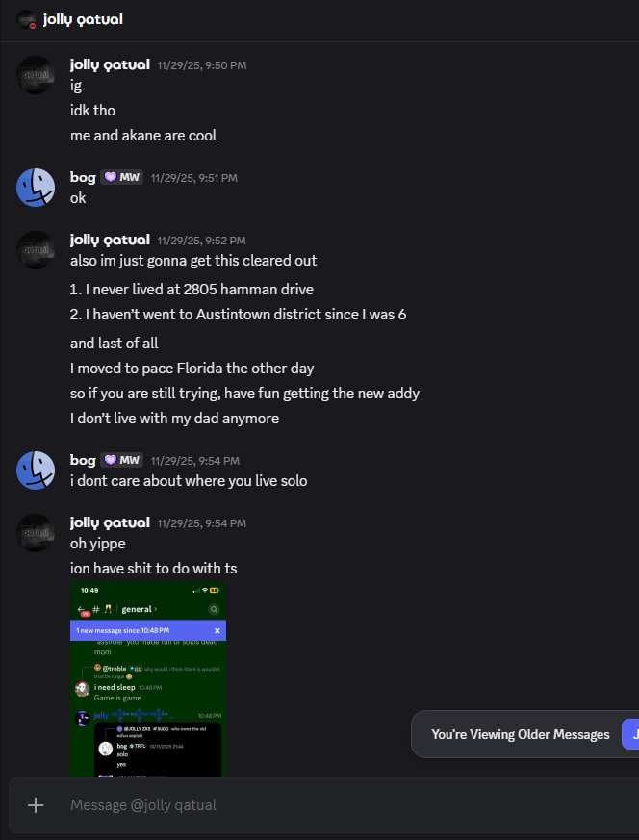Image resolution: width=639 pixels, height=840 pixels.
Task: Click the 9:52 PM timestamp
Action: [201, 241]
